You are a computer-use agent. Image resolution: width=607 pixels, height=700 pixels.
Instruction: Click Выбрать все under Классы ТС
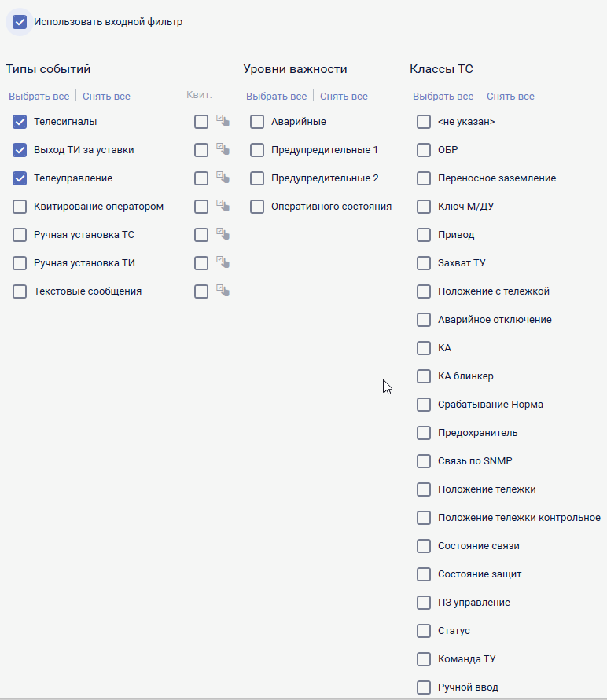[443, 97]
